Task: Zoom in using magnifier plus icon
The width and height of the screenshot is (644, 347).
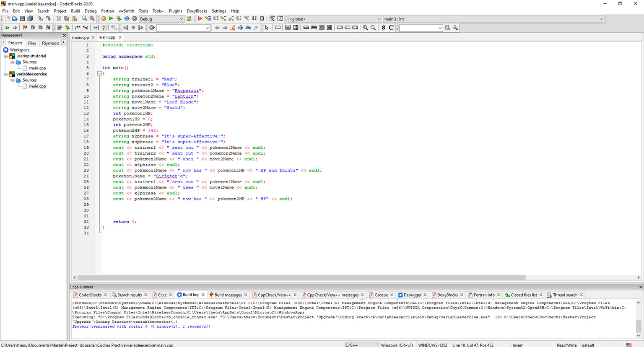Action: 365,28
